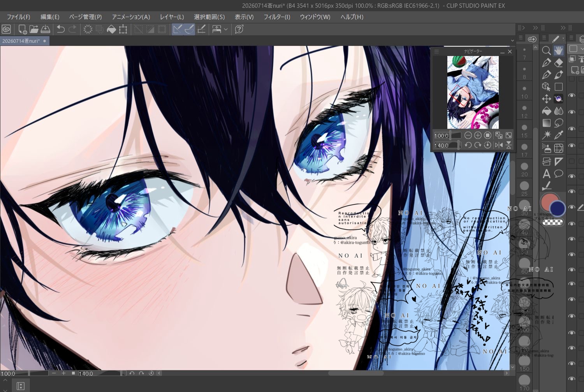Viewport: 584px width, 392px height.
Task: Open the 編集(E) menu
Action: point(50,17)
